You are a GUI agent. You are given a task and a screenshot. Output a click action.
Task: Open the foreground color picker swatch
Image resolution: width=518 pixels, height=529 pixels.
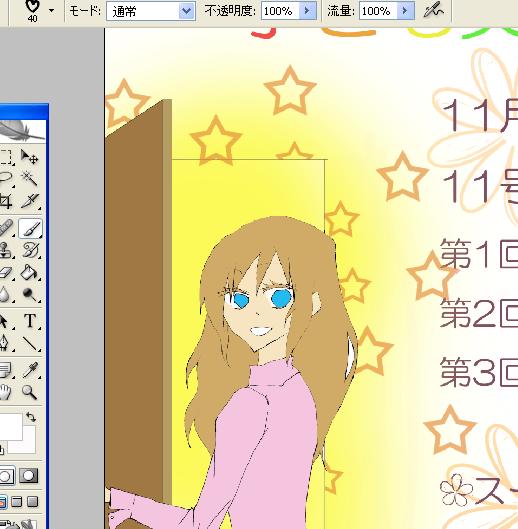11,427
